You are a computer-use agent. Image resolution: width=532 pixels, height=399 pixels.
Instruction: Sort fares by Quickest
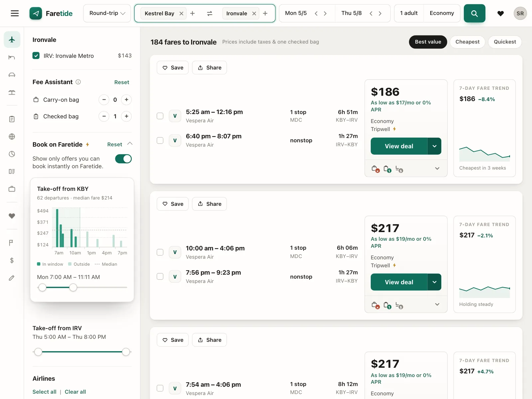(505, 42)
